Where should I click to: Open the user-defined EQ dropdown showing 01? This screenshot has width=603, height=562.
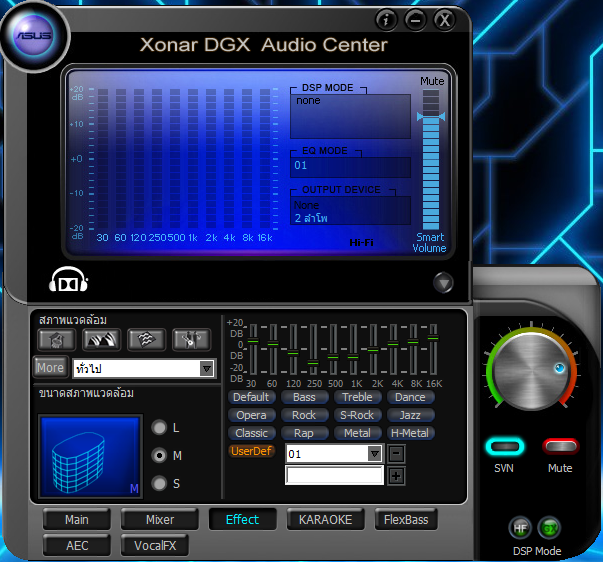(334, 454)
